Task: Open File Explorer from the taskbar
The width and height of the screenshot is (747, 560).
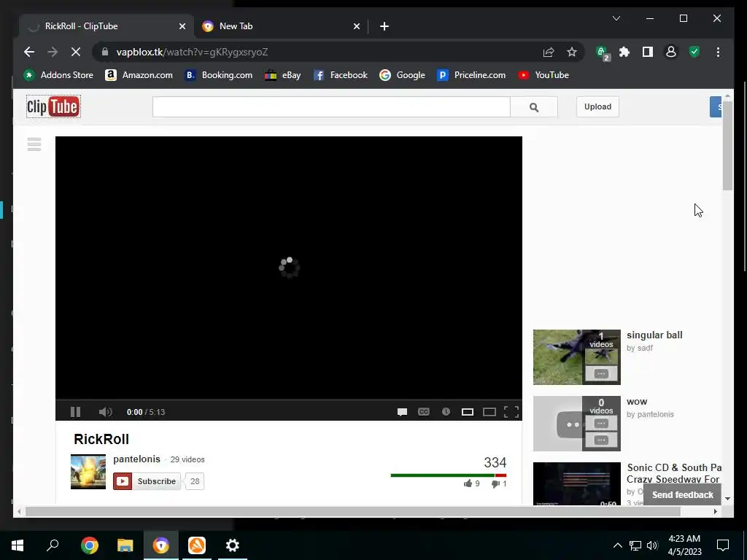Action: pos(125,545)
